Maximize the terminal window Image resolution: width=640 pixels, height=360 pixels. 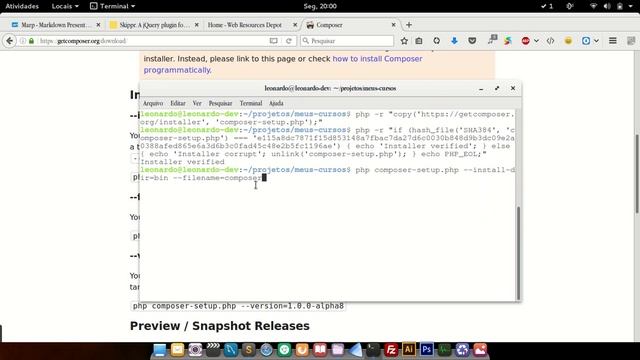497,89
